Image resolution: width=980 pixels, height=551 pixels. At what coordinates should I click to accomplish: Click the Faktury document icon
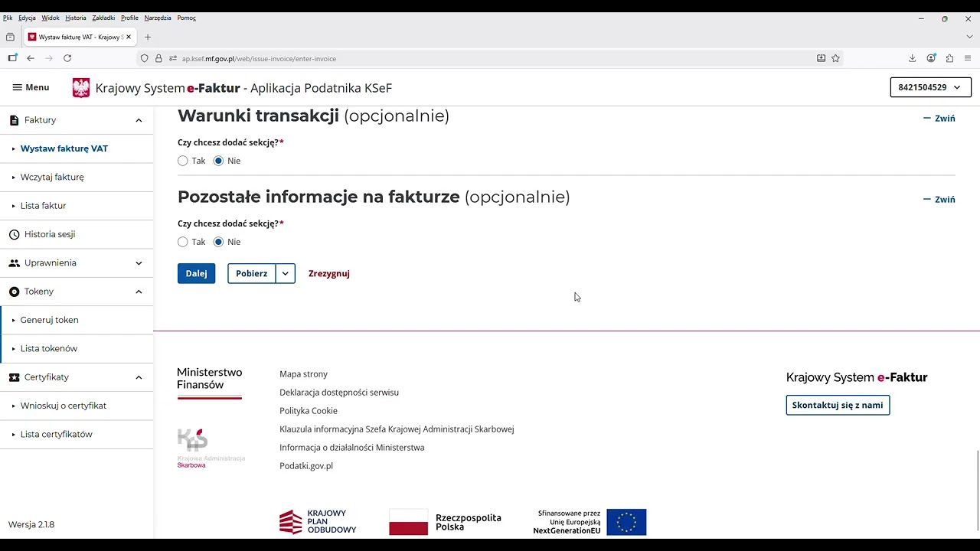[x=14, y=120]
